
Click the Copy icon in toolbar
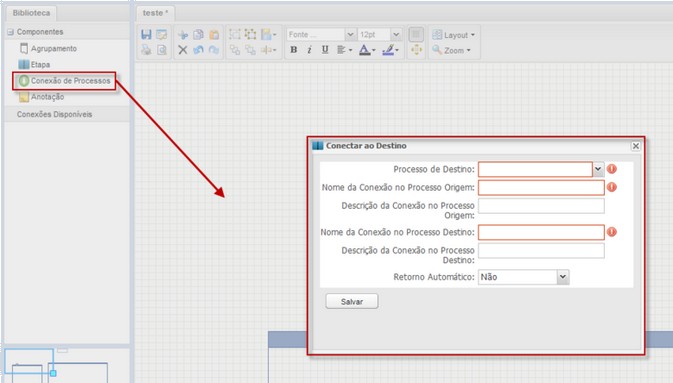pos(198,34)
